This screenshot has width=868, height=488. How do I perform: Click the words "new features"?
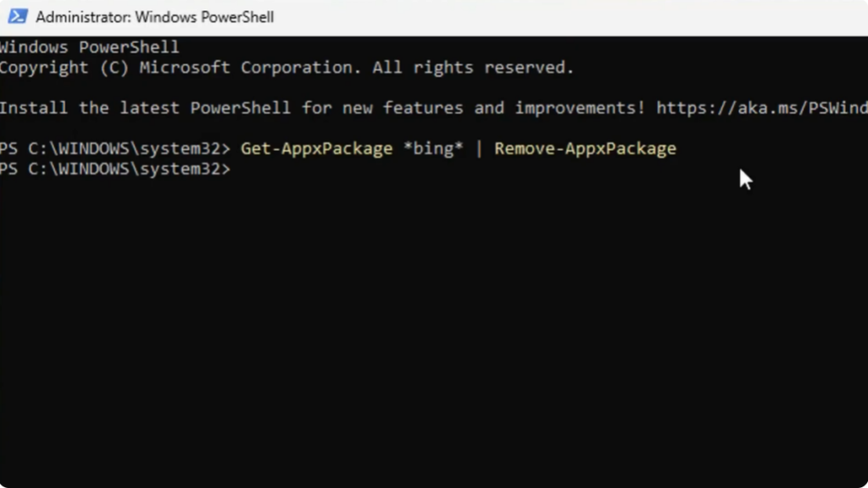(x=423, y=108)
